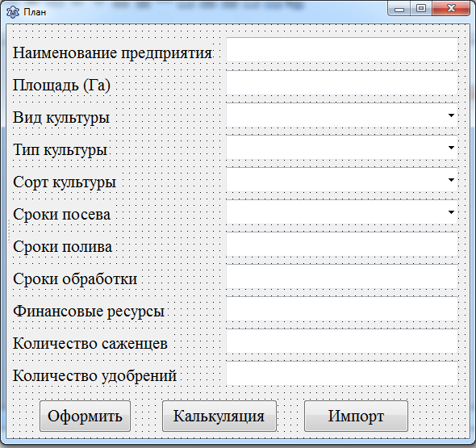Click the Наименование предприятия label
Viewport: 476px width, 448px height.
[112, 53]
